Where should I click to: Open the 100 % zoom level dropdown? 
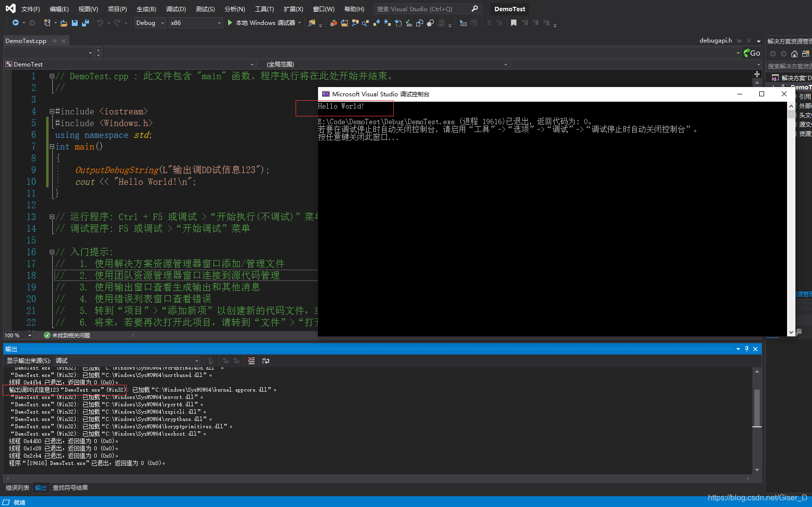point(18,335)
